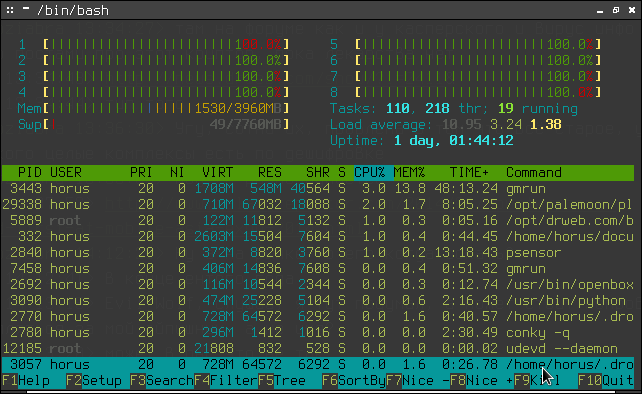Image resolution: width=642 pixels, height=394 pixels.
Task: Open F2 Setup in htop footer
Action: tap(94, 380)
